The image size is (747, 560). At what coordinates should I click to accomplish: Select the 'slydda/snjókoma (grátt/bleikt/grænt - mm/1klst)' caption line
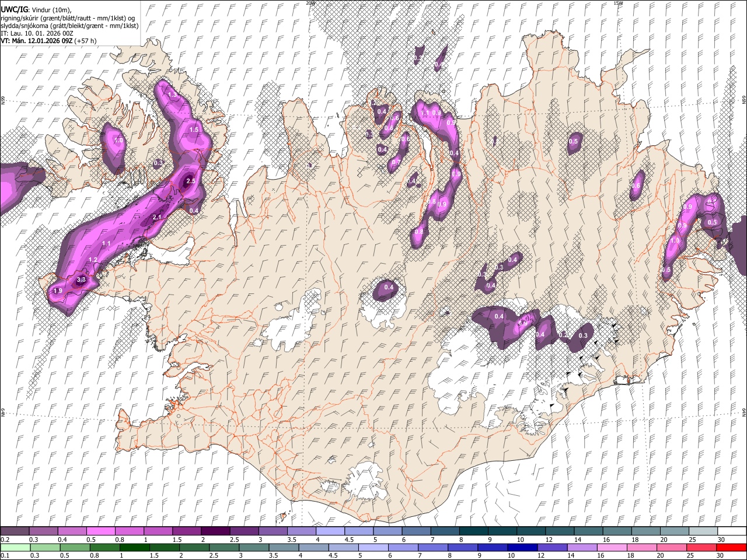point(69,26)
